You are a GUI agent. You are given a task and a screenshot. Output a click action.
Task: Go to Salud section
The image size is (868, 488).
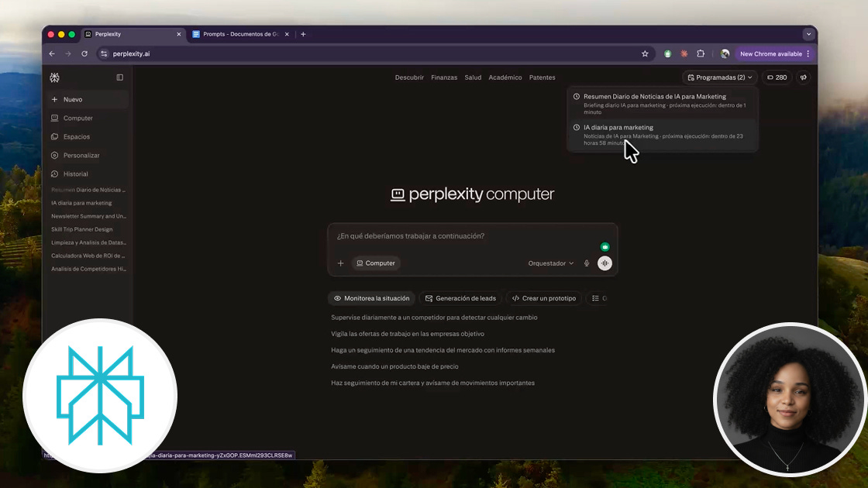(473, 77)
